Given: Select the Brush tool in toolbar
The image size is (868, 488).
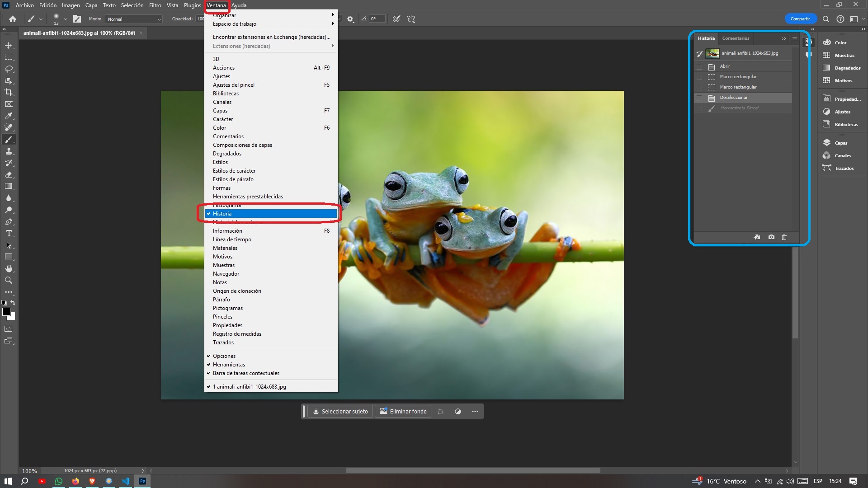Looking at the screenshot, I should [x=9, y=139].
